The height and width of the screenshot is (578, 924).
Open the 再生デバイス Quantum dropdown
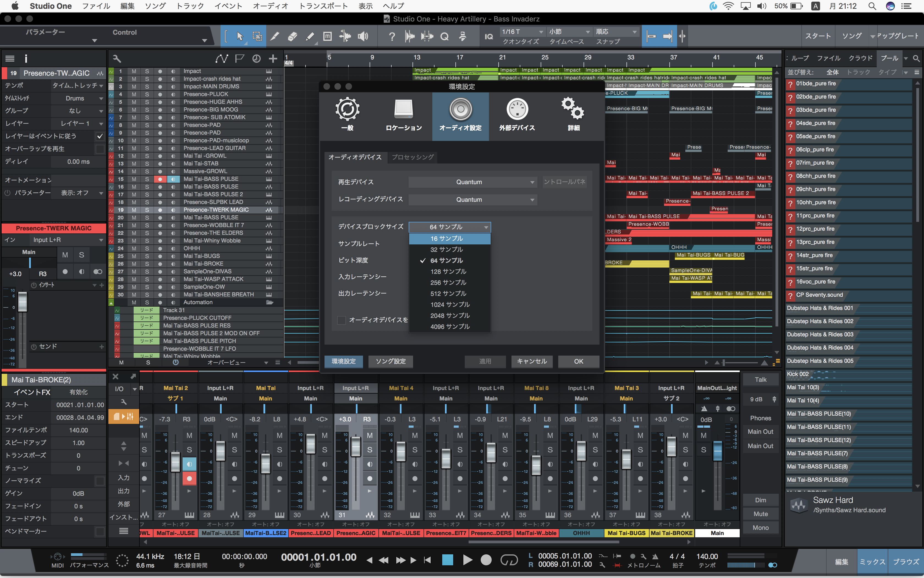click(x=473, y=182)
